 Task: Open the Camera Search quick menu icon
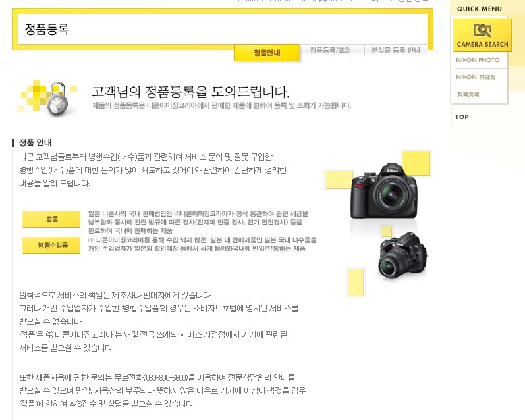pyautogui.click(x=482, y=35)
